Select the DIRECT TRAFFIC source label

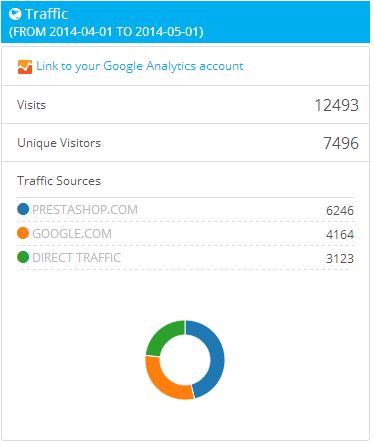tap(76, 258)
